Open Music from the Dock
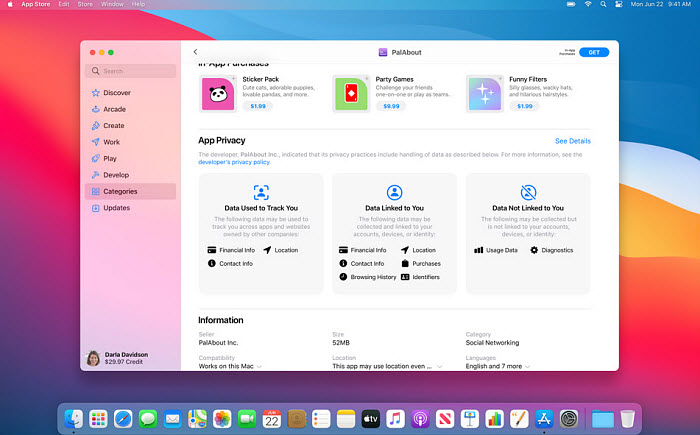Image resolution: width=700 pixels, height=435 pixels. point(395,419)
